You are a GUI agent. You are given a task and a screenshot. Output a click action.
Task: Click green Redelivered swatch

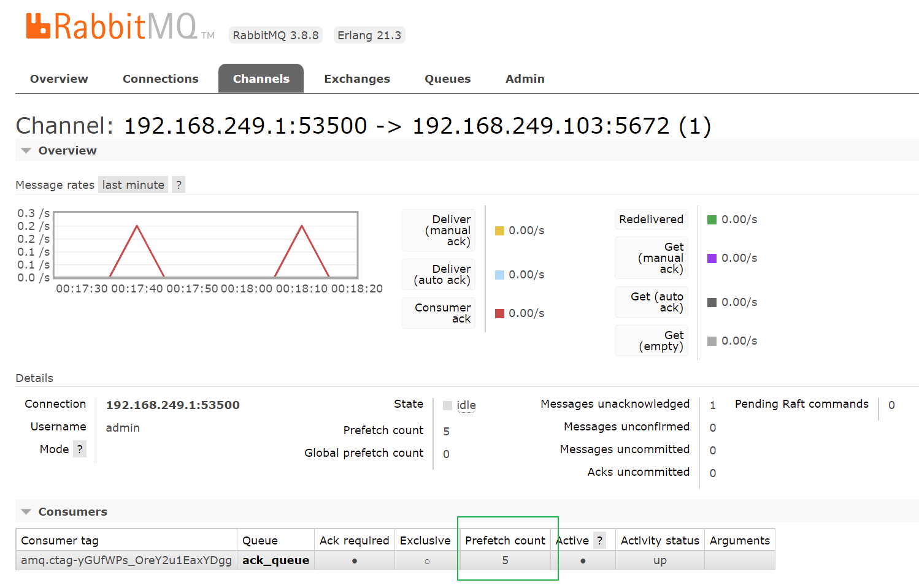point(712,220)
